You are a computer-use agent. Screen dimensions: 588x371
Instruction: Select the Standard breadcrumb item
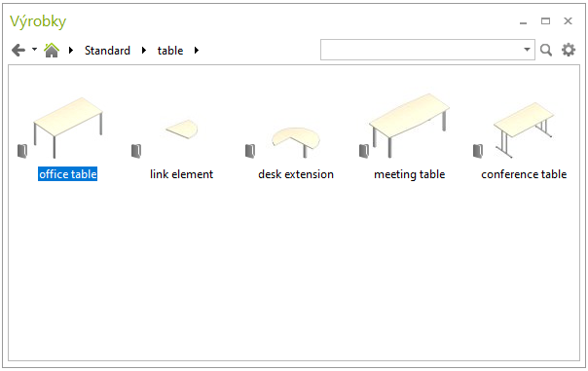107,51
